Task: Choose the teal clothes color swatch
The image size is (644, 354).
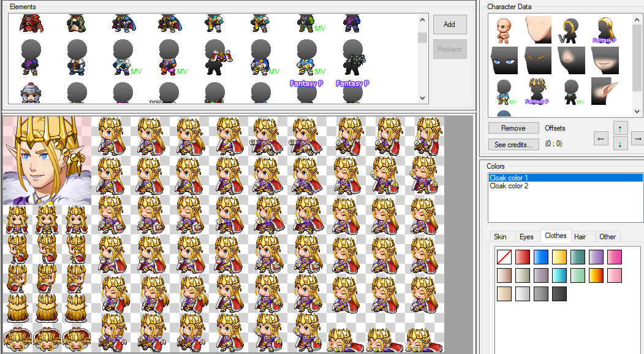Action: 578,257
